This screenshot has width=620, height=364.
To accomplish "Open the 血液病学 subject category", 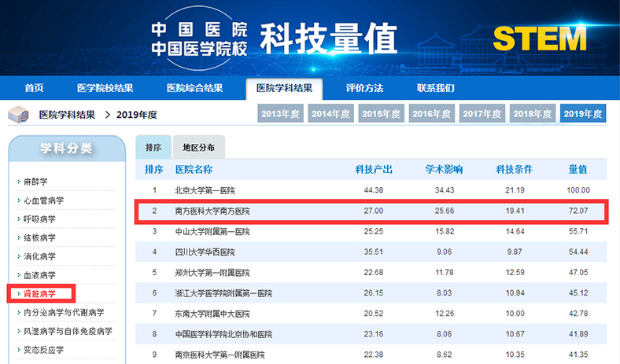I will pyautogui.click(x=39, y=275).
